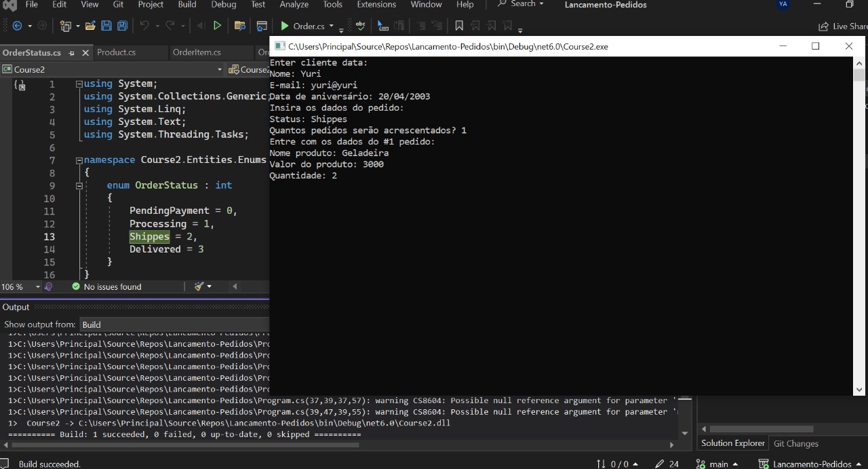Collapse the namespace Course2.Entities.Enums block
This screenshot has height=469, width=868.
[x=79, y=160]
